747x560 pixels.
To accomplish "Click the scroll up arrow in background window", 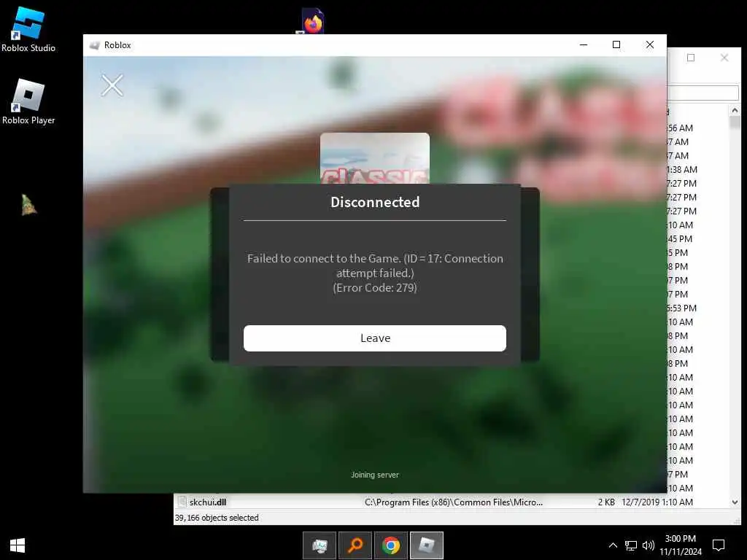I will point(735,110).
